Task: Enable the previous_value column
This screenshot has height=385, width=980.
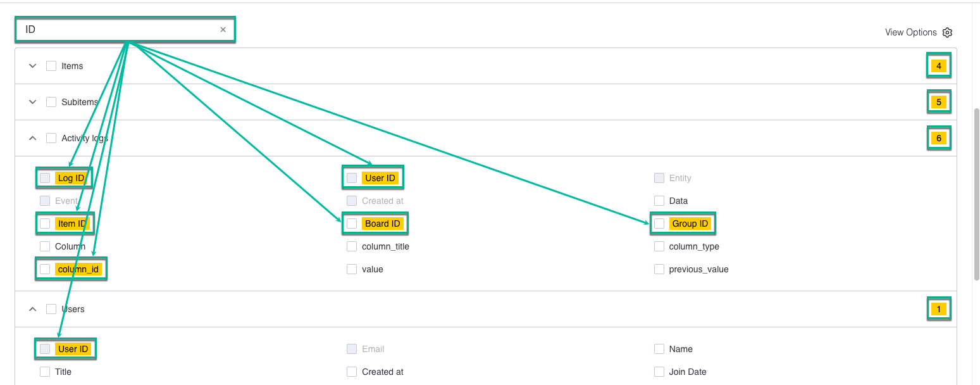Action: pyautogui.click(x=659, y=269)
